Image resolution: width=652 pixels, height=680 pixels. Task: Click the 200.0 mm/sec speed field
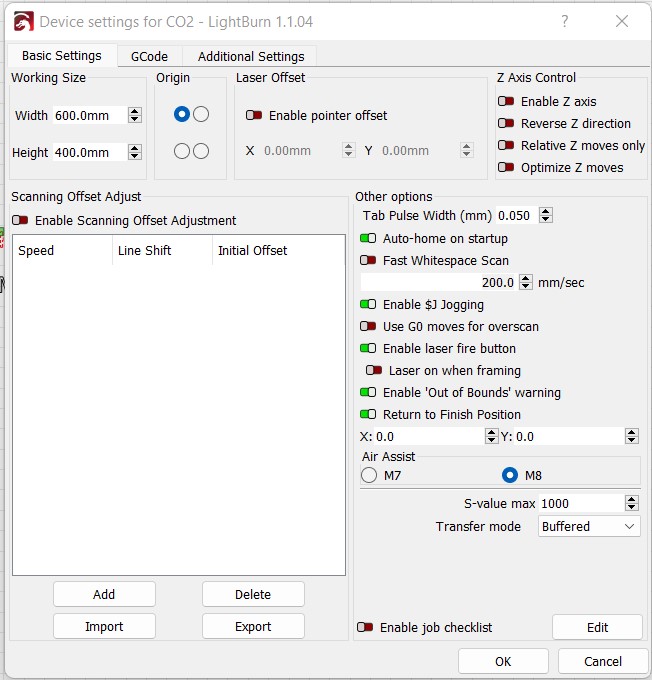pos(440,282)
